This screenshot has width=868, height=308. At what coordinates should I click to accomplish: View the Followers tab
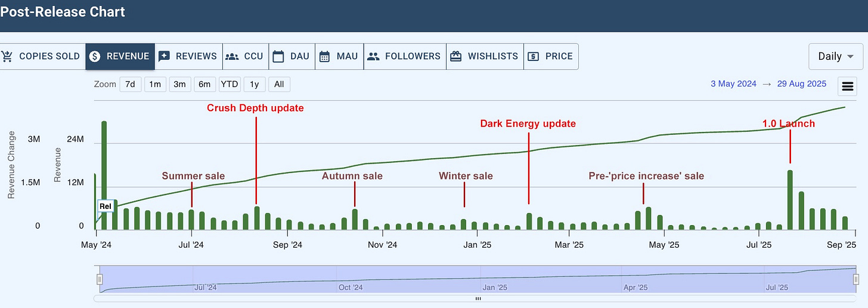405,56
